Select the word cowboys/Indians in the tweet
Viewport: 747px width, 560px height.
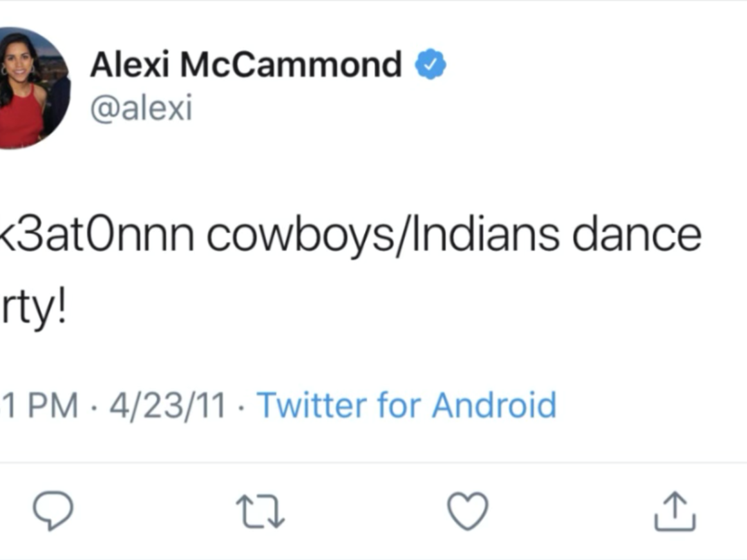[x=383, y=236]
